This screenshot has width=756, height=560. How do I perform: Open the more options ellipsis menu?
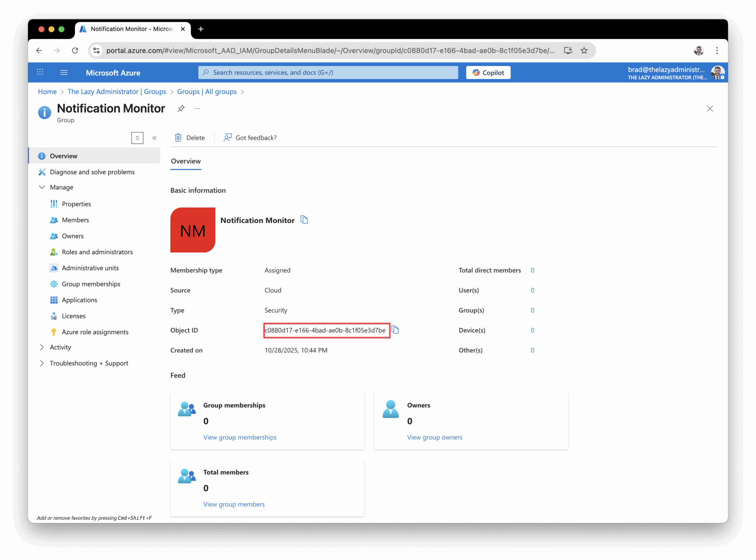(197, 108)
